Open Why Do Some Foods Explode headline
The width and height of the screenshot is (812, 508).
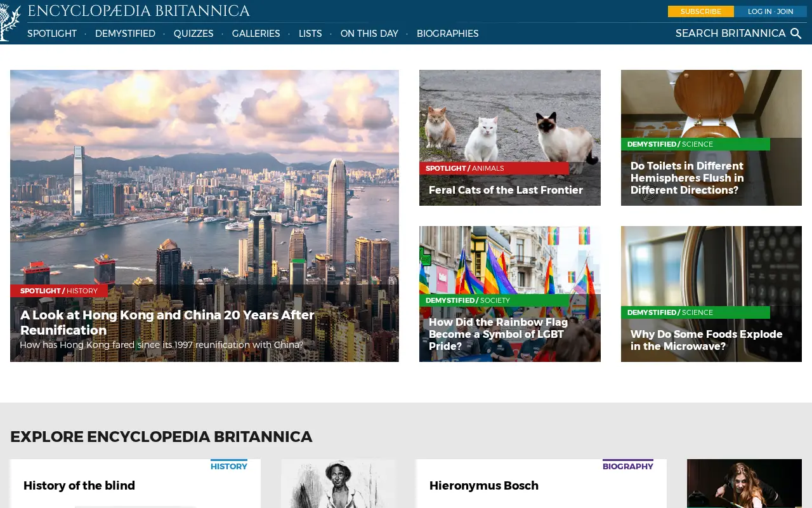click(x=706, y=340)
